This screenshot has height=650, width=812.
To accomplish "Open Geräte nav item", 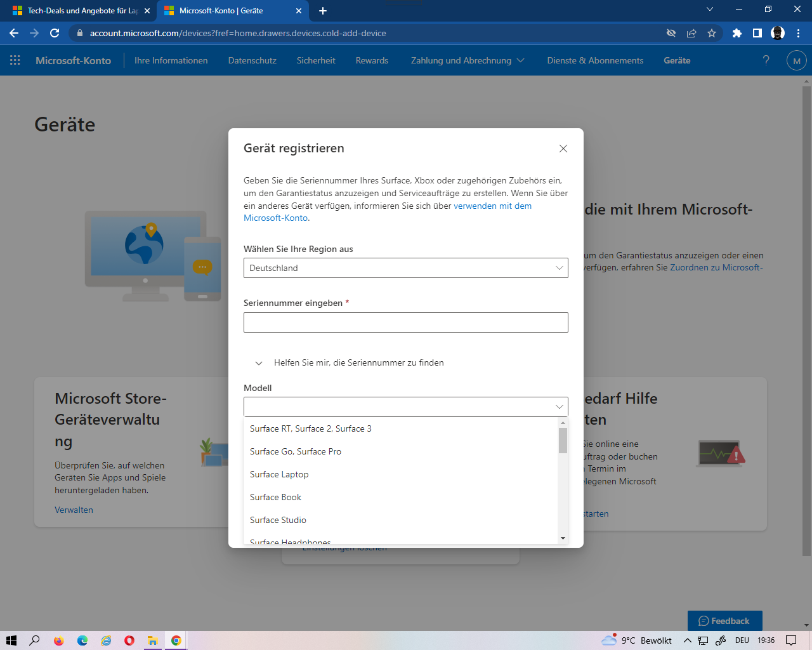I will coord(677,60).
